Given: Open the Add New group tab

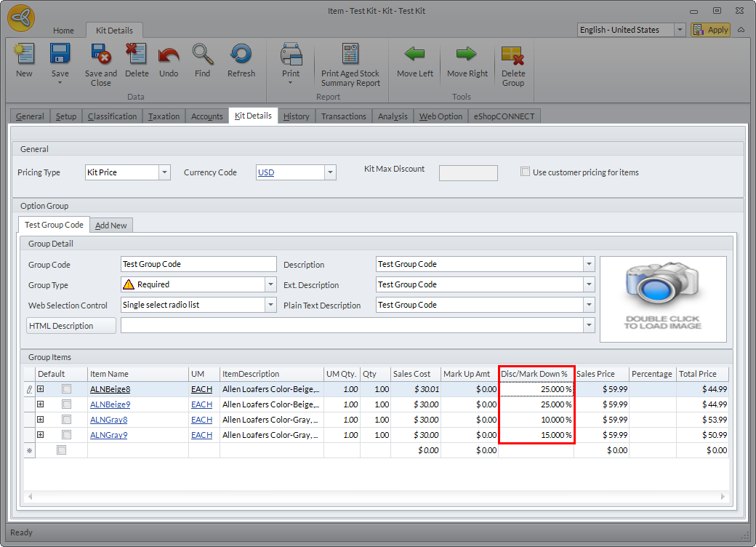Looking at the screenshot, I should click(111, 225).
